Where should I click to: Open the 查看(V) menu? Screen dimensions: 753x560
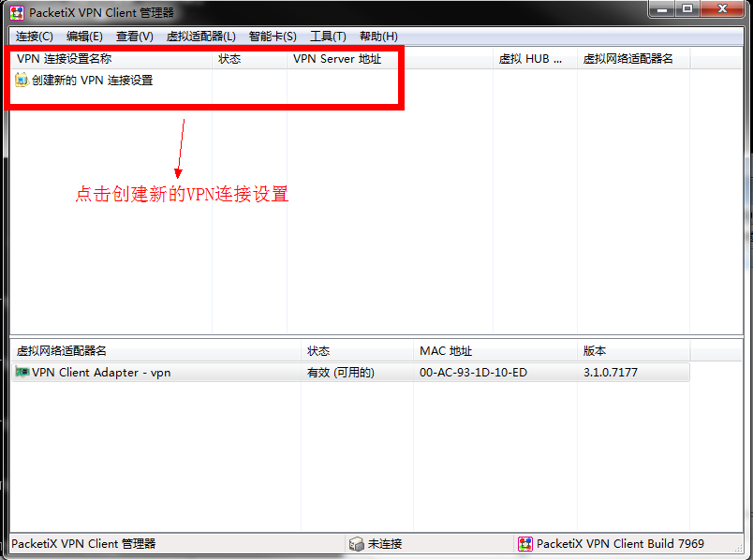coord(134,37)
